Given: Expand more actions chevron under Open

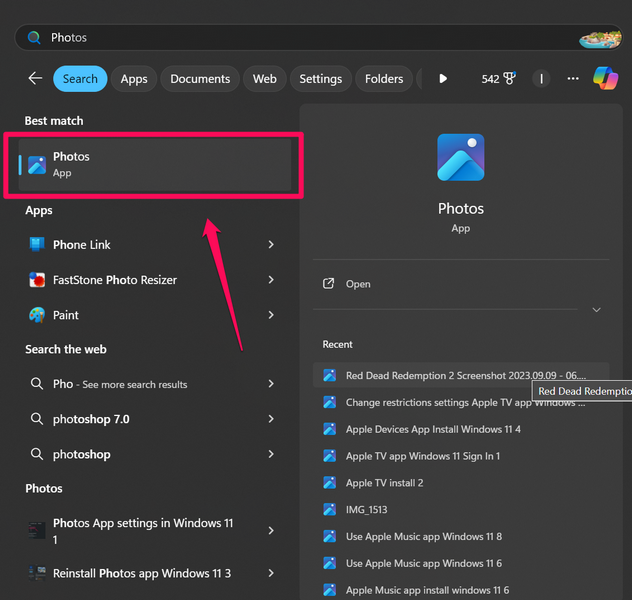Looking at the screenshot, I should pos(596,310).
